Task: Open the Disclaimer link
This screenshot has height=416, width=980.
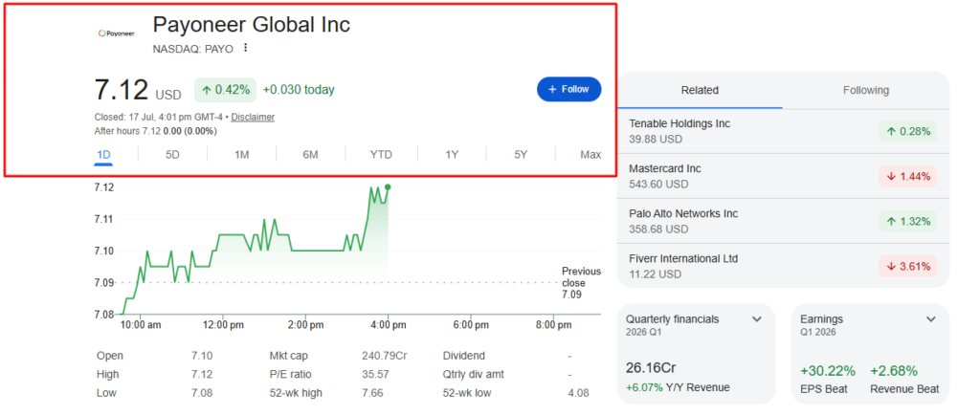Action: coord(253,117)
